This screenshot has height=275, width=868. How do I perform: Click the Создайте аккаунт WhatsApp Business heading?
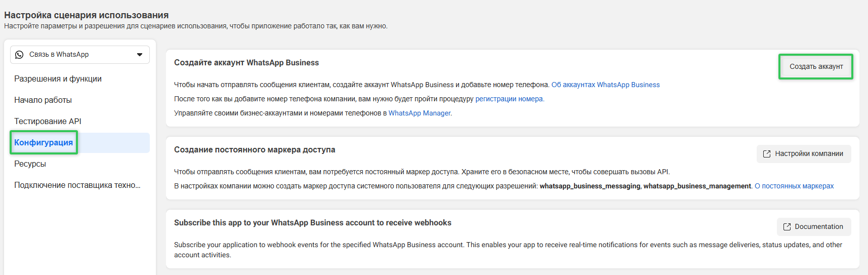(246, 63)
